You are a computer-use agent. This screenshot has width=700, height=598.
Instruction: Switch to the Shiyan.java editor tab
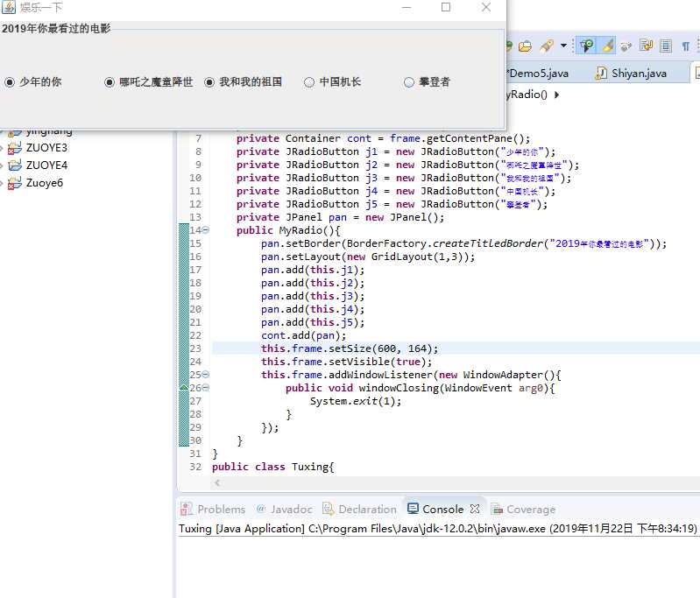[639, 74]
